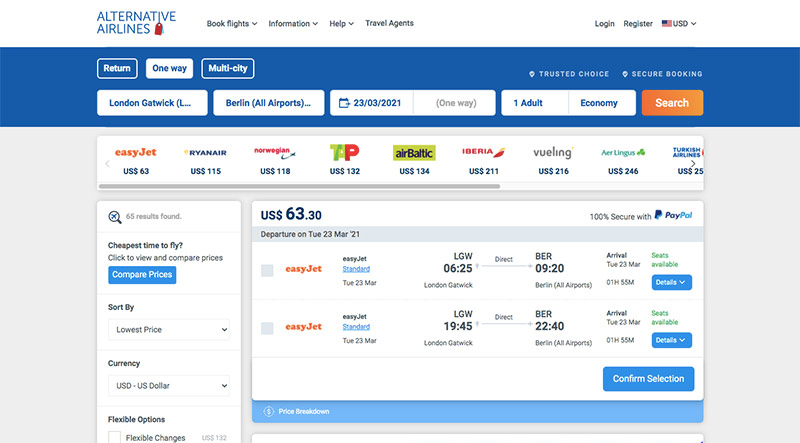This screenshot has height=443, width=800.
Task: Click the Login link
Action: pyautogui.click(x=605, y=23)
